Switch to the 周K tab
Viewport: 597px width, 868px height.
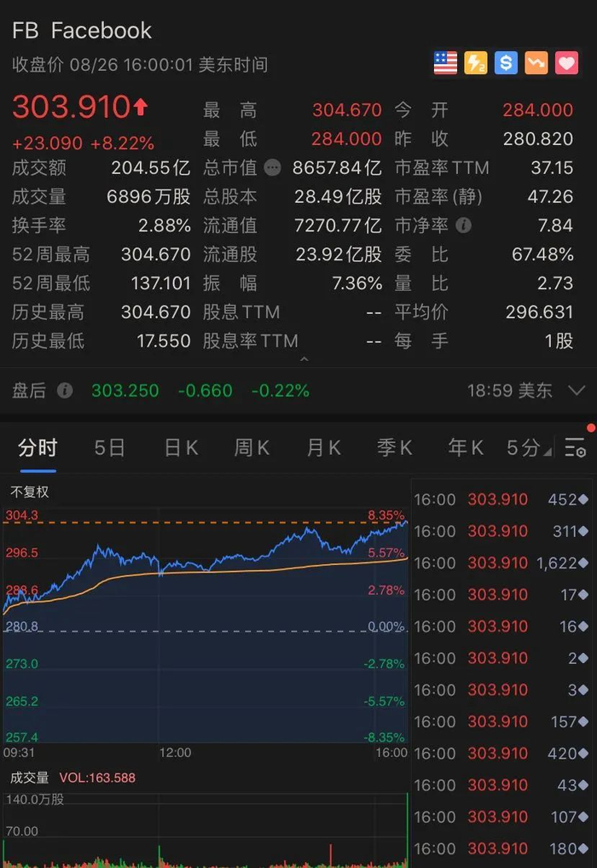[x=252, y=447]
